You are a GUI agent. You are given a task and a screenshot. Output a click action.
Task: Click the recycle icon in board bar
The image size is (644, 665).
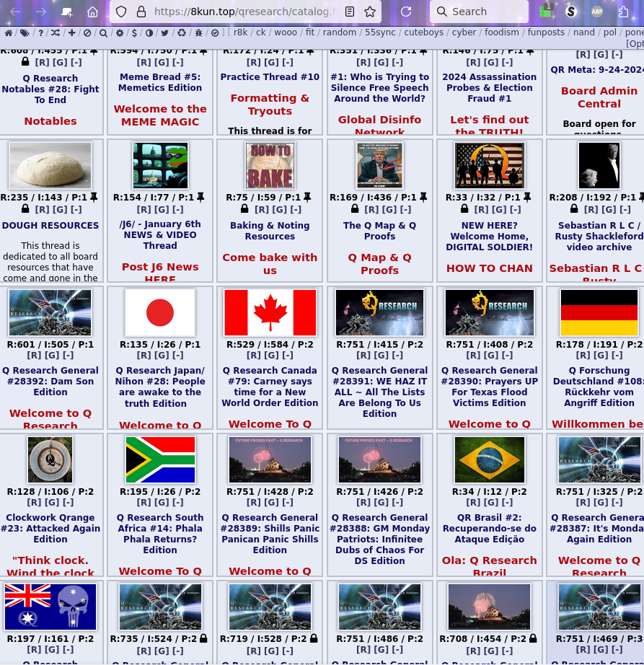[182, 32]
